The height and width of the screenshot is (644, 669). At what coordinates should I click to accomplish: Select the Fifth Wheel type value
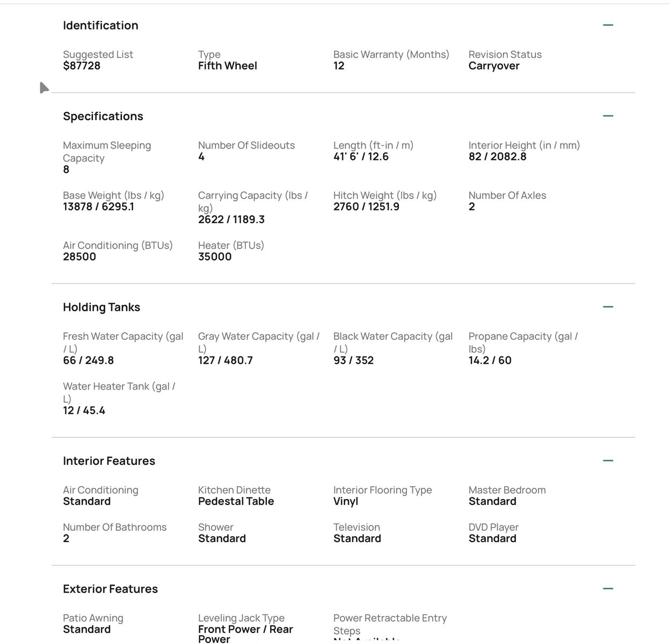click(228, 66)
